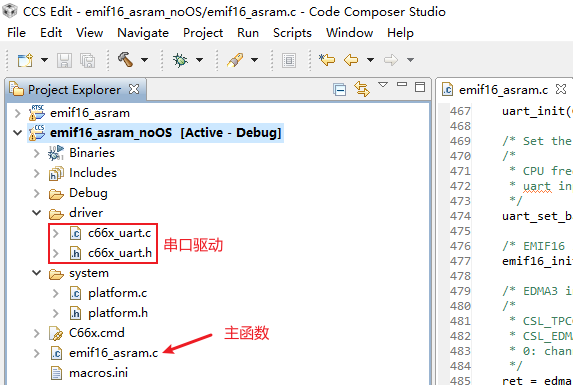Select the emif16_asram.c editor tab

tap(503, 90)
